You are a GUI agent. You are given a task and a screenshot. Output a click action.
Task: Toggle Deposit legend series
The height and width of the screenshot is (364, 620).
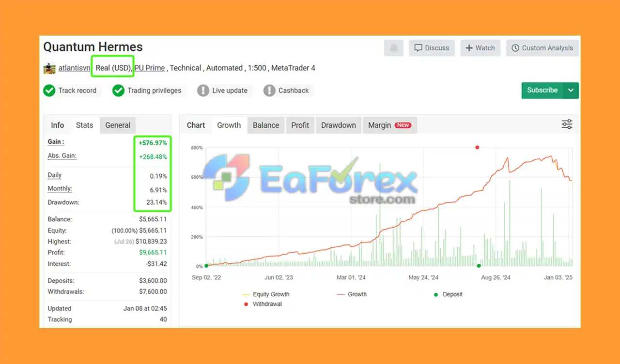(448, 294)
